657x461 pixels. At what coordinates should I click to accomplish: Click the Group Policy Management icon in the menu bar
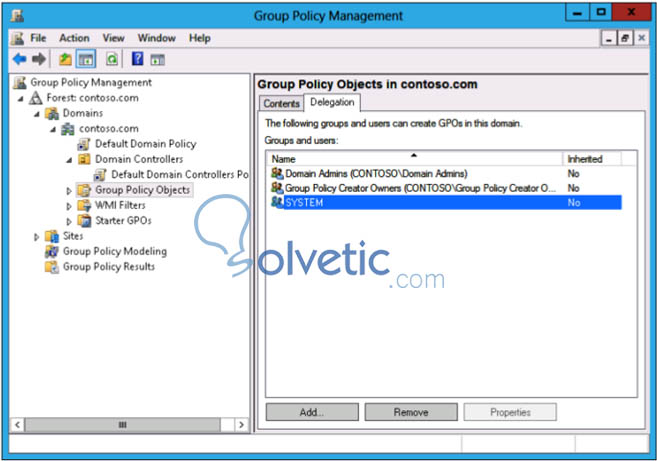(18, 38)
